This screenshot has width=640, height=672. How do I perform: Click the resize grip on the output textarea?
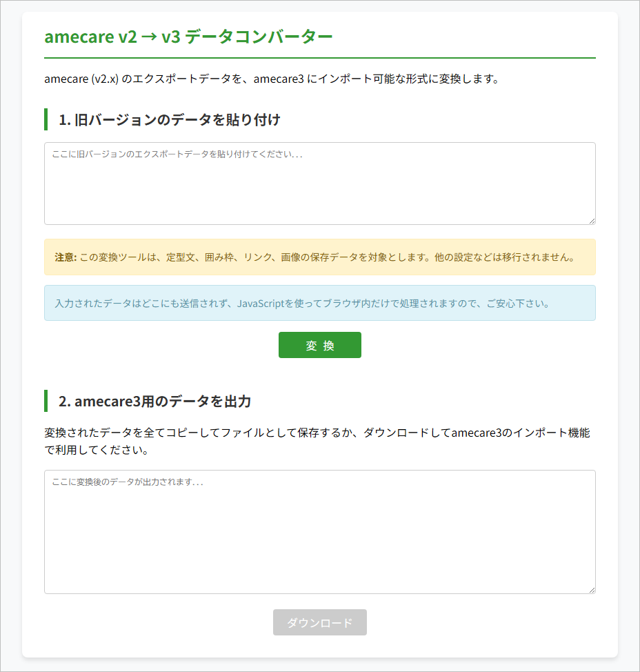click(591, 589)
